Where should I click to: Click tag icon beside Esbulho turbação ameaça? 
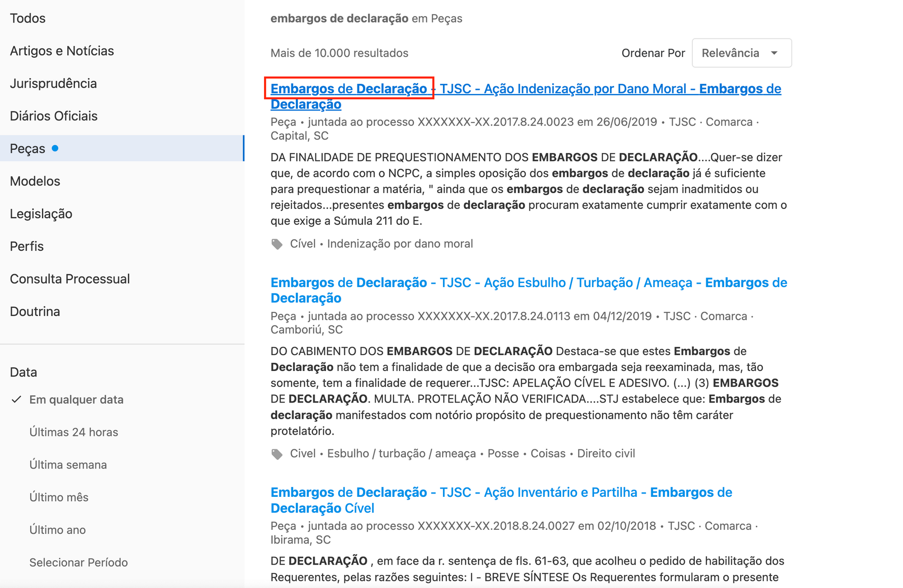click(x=277, y=454)
